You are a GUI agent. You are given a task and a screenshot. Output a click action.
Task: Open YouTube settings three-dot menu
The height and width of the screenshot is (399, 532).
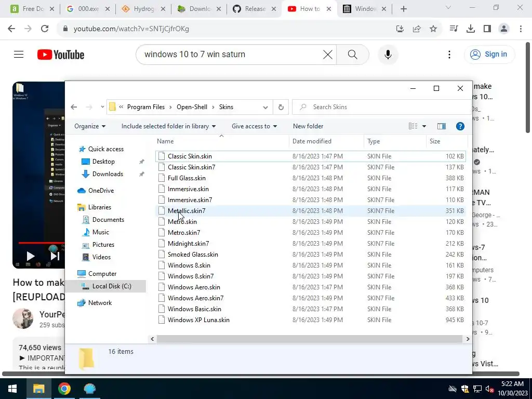[449, 54]
